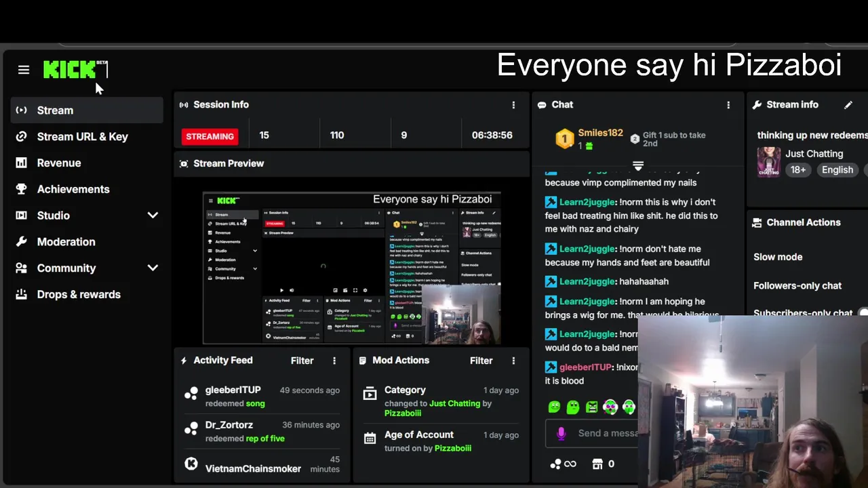
Task: Click Pizzaboii in the Age of Account entry
Action: (452, 449)
